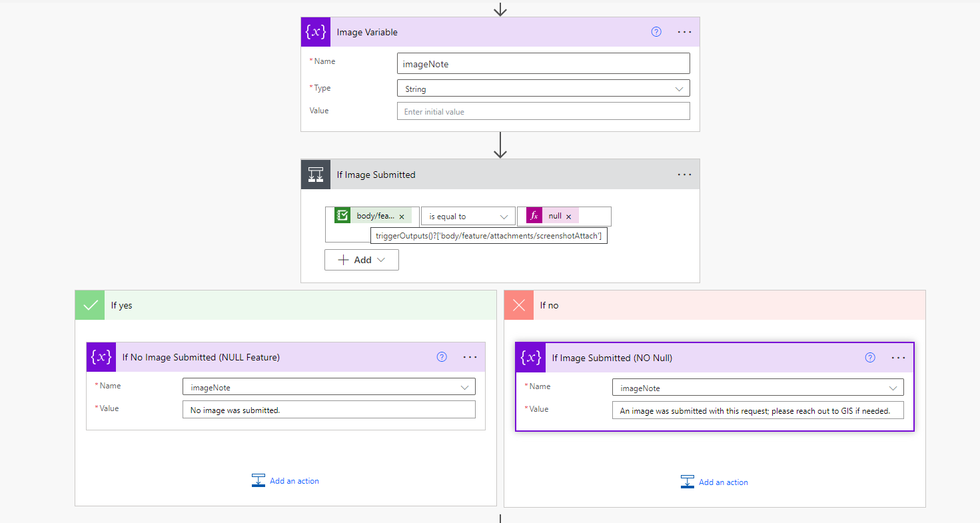Open the ellipsis menu on Image Variable
This screenshot has height=523, width=980.
(x=684, y=31)
